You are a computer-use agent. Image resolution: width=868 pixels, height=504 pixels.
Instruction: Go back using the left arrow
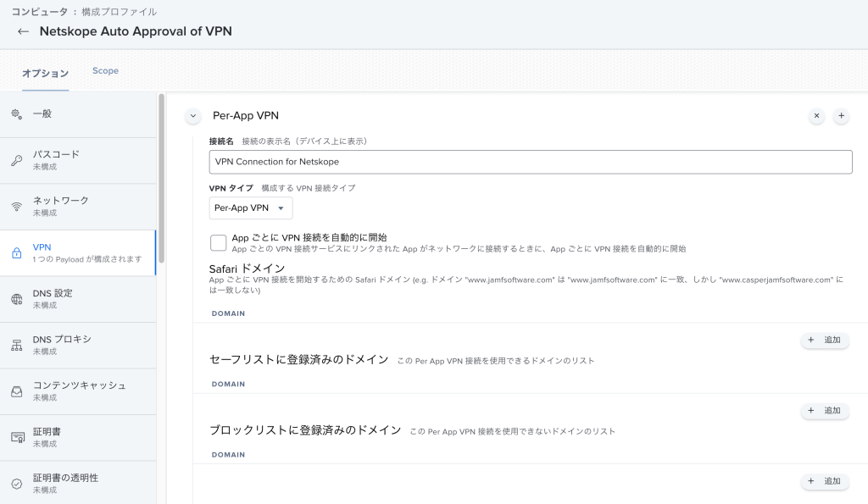pyautogui.click(x=23, y=31)
